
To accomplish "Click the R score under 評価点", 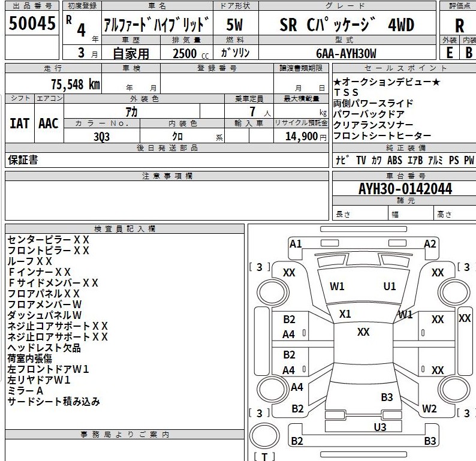I will click(x=459, y=26).
